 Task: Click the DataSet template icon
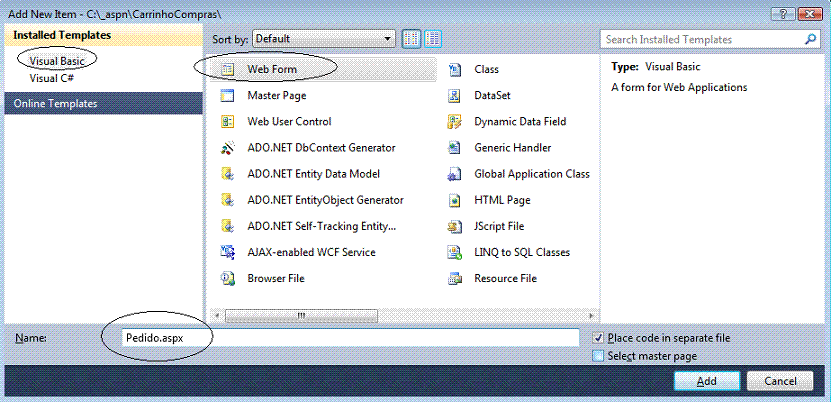coord(455,96)
